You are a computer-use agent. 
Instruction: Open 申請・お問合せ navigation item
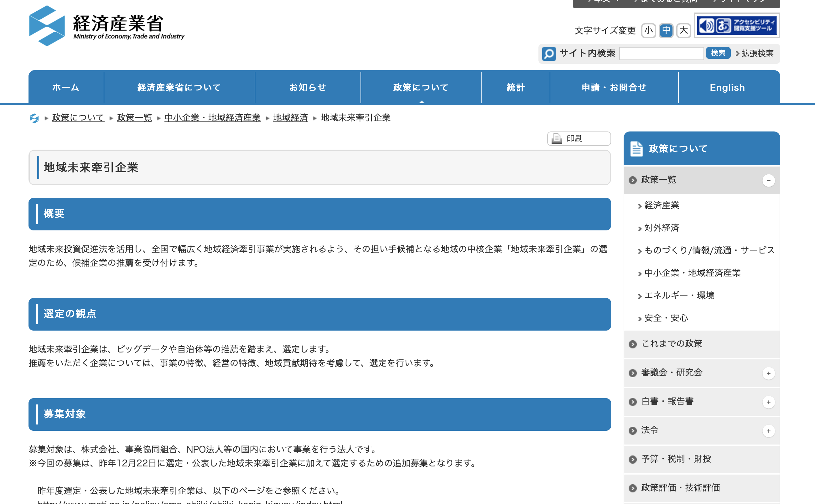tap(614, 87)
